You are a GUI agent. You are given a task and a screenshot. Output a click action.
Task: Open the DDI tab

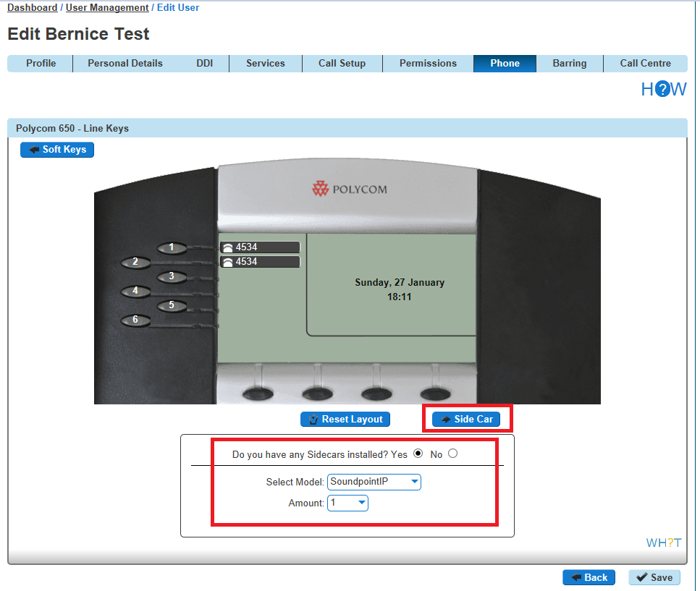point(204,64)
